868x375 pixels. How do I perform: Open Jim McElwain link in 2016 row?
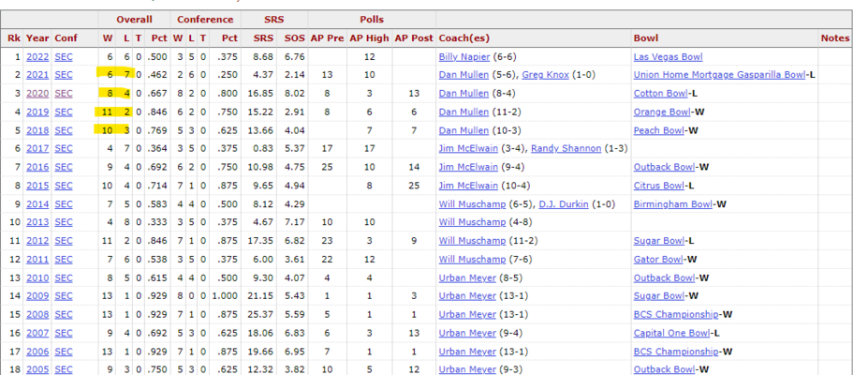[468, 167]
